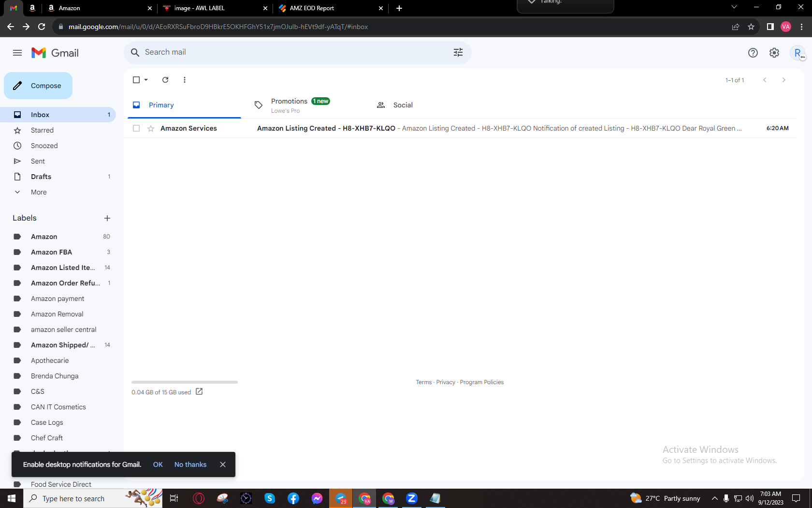Open Facebook from the taskbar
Viewport: 812px width, 508px height.
pyautogui.click(x=293, y=498)
